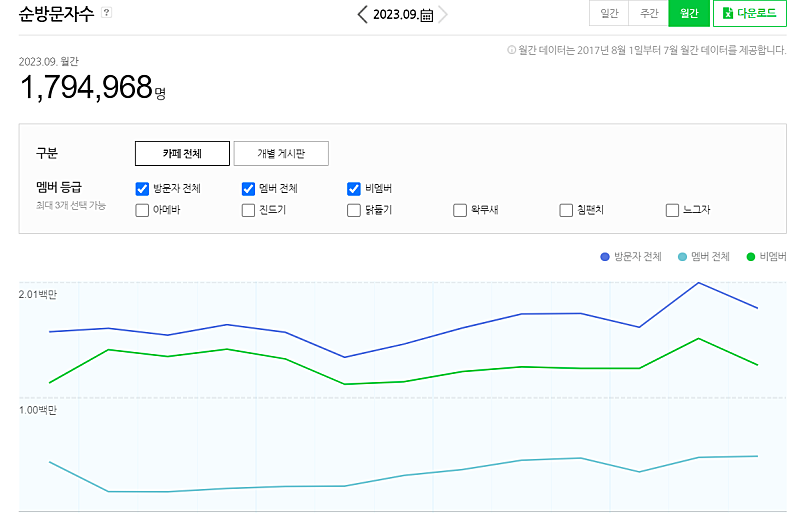Go to the previous month arrow
Screen dimensions: 800x521
point(363,14)
